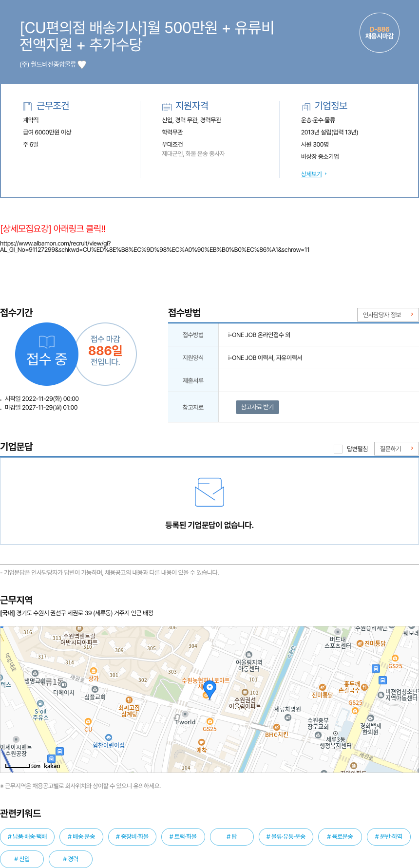Click the bus stop icon near kakao logo
The height and width of the screenshot is (868, 419).
[x=51, y=758]
